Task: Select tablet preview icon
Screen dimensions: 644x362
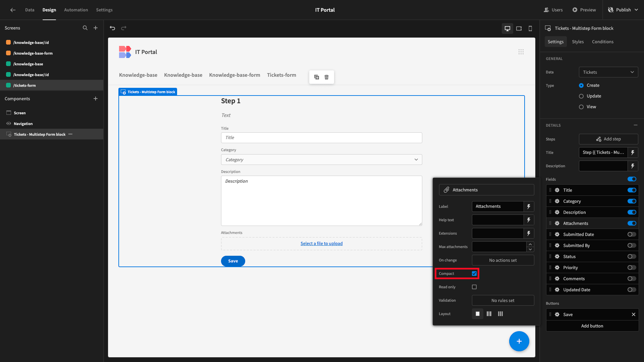Action: click(519, 28)
